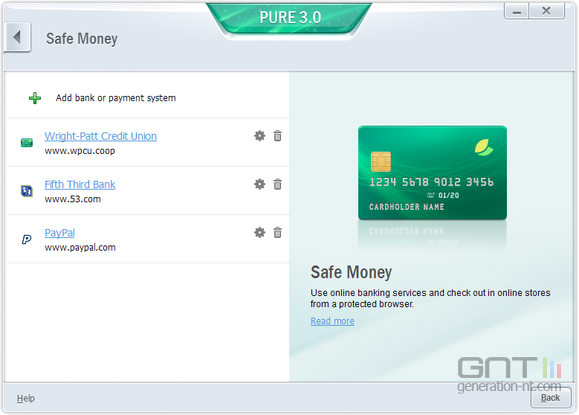The image size is (579, 415).
Task: Click the Wright-Patt Credit Union card icon
Action: (x=27, y=143)
